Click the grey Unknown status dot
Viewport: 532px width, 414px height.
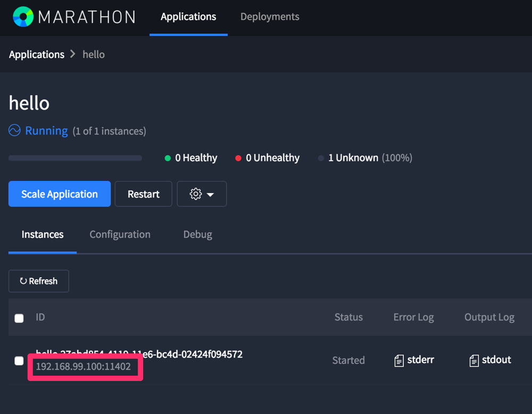click(x=321, y=158)
